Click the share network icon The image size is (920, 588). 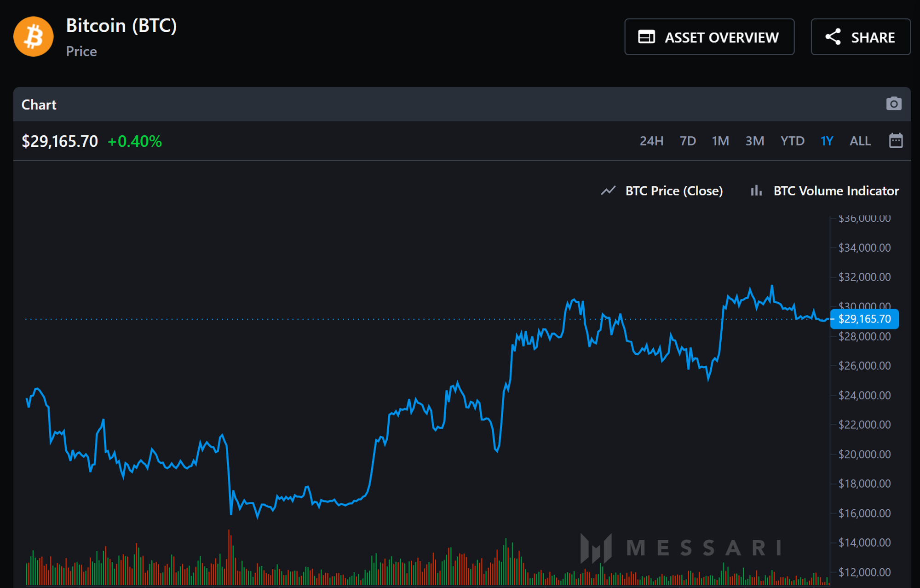tap(833, 37)
